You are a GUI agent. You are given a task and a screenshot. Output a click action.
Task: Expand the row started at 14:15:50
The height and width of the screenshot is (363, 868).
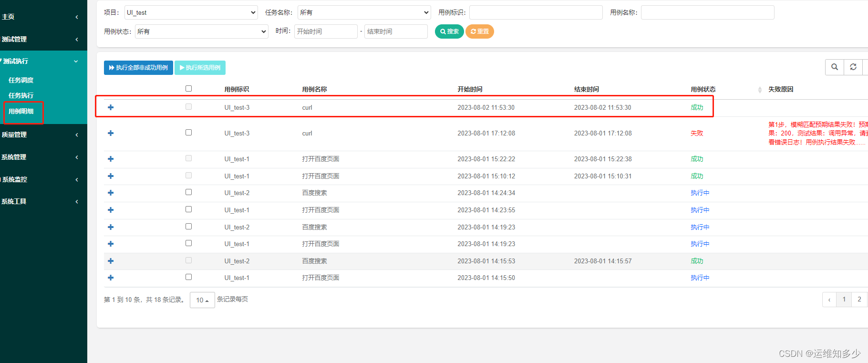coord(111,278)
